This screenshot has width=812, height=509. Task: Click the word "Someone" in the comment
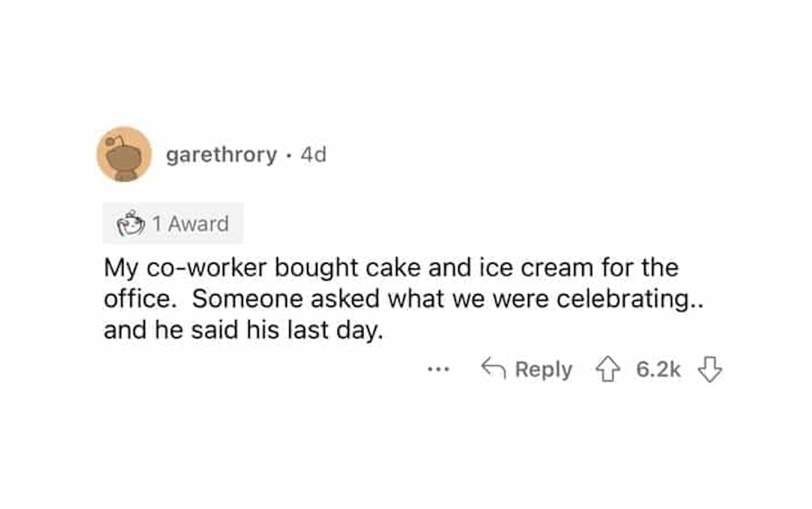tap(248, 299)
